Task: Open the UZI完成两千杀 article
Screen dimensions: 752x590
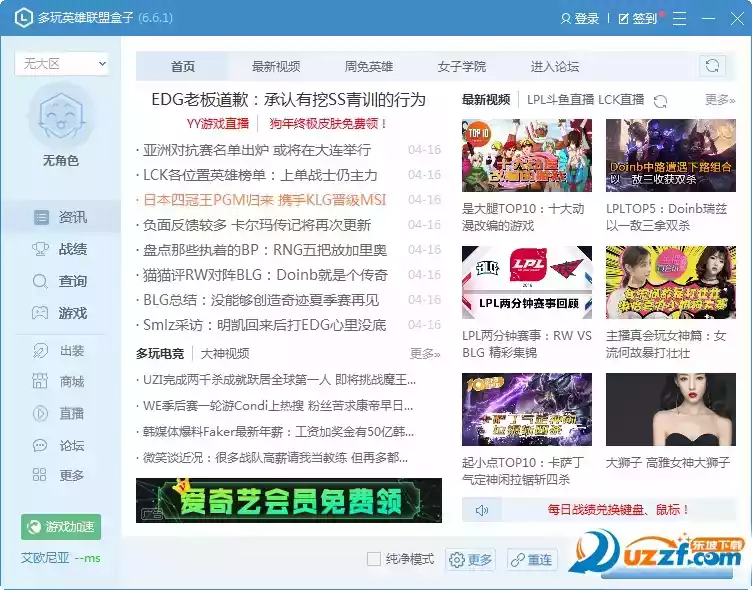Action: [279, 380]
